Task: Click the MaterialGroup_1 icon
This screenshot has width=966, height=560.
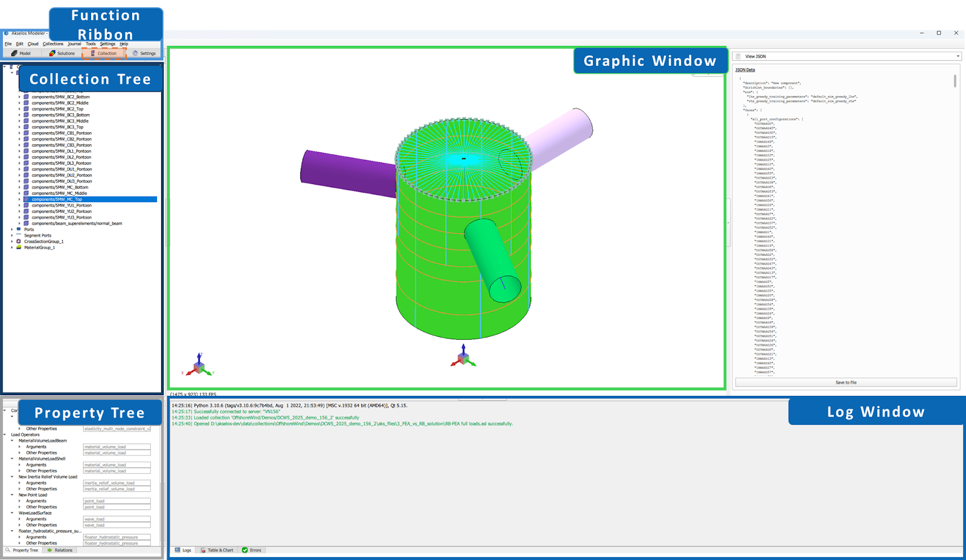Action: [x=19, y=247]
